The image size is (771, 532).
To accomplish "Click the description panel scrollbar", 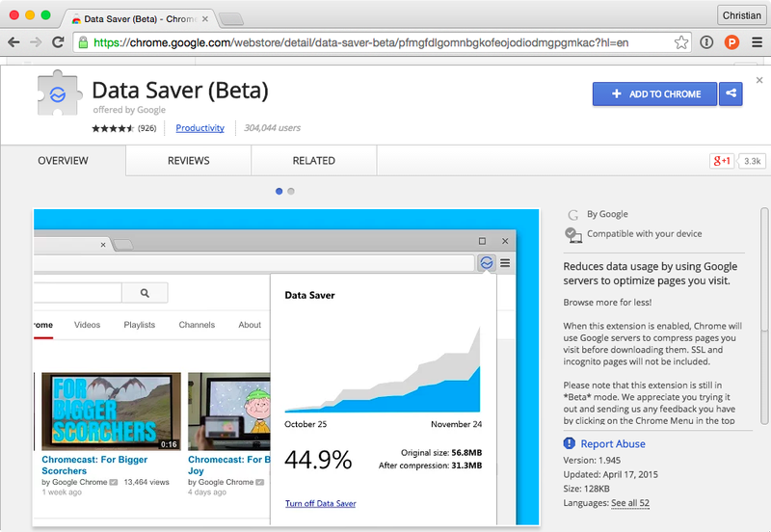I will (x=764, y=316).
